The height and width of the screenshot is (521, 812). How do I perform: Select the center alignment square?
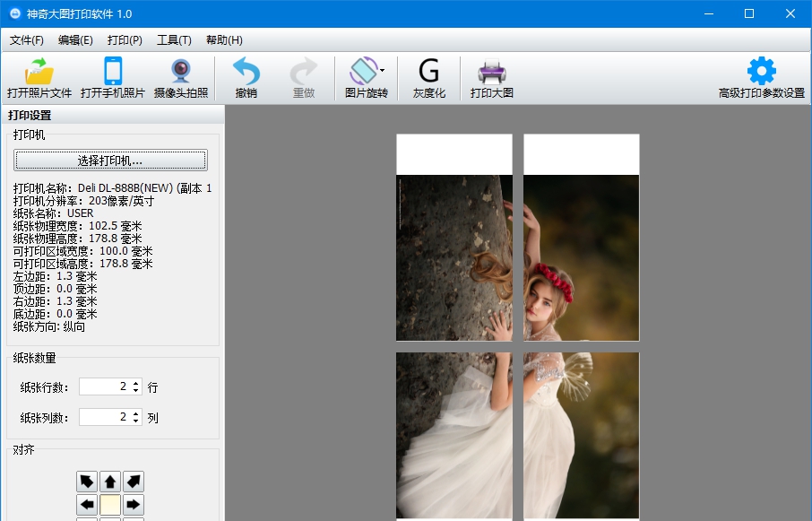pyautogui.click(x=110, y=504)
